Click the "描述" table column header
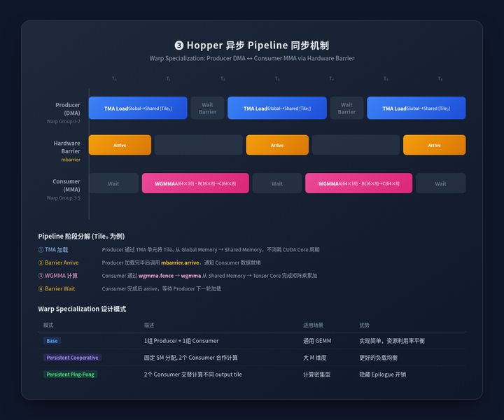Image resolution: width=504 pixels, height=420 pixels. point(149,325)
